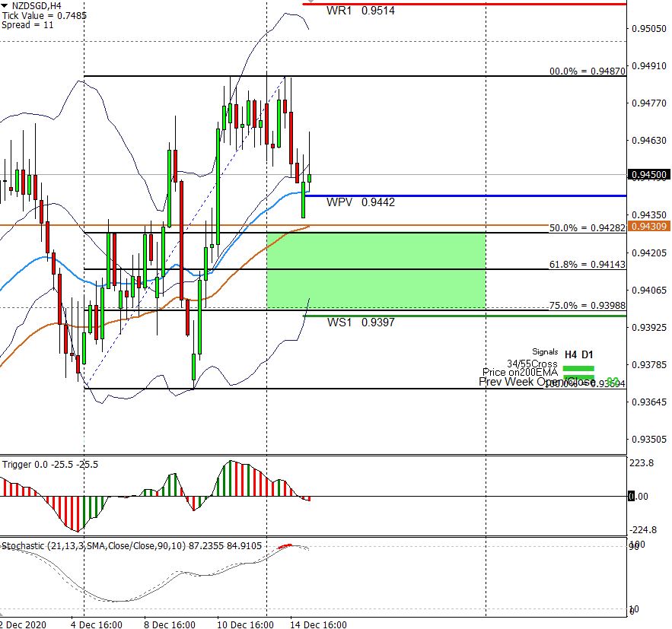
Task: Click the WS1 0.9397 support label
Action: (x=361, y=322)
